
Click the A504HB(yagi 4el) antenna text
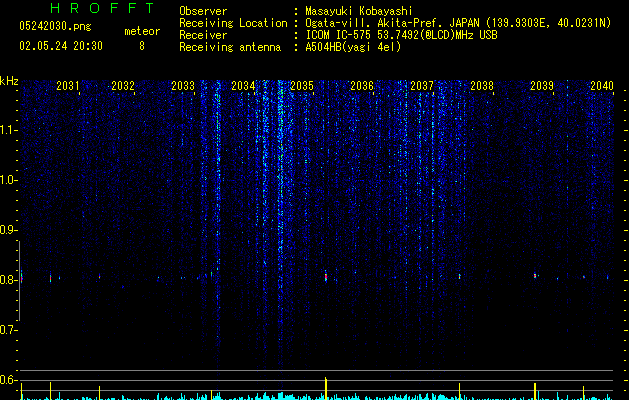pyautogui.click(x=353, y=47)
